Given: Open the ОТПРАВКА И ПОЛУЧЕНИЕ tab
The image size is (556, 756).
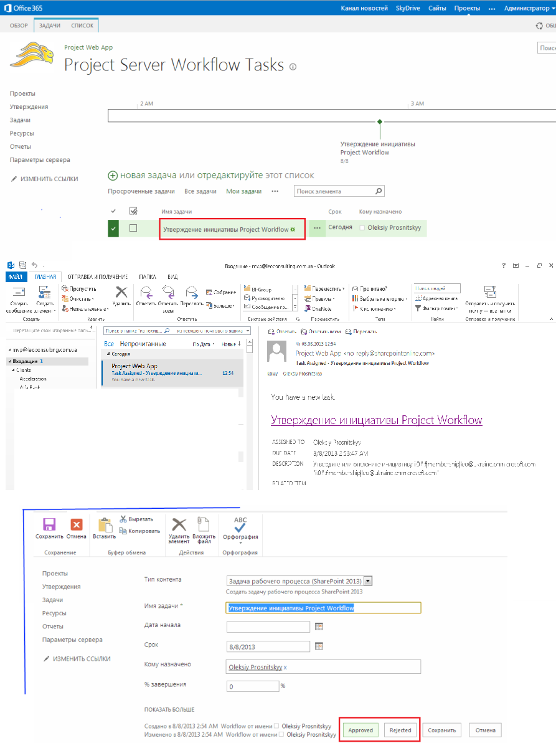Looking at the screenshot, I should (x=97, y=277).
